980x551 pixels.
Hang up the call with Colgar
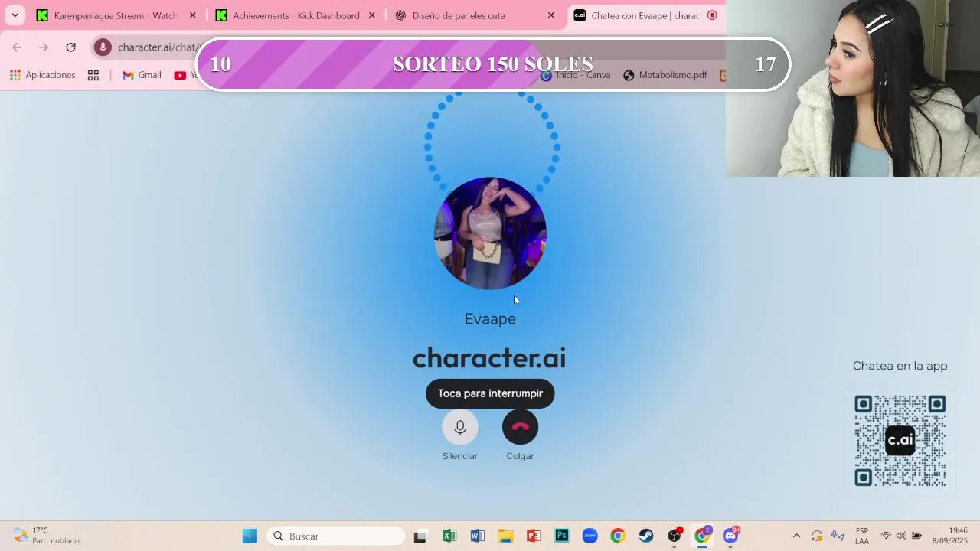click(520, 427)
